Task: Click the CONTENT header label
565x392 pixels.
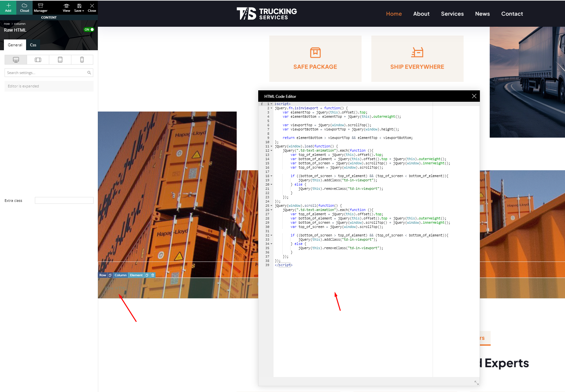Action: point(49,18)
